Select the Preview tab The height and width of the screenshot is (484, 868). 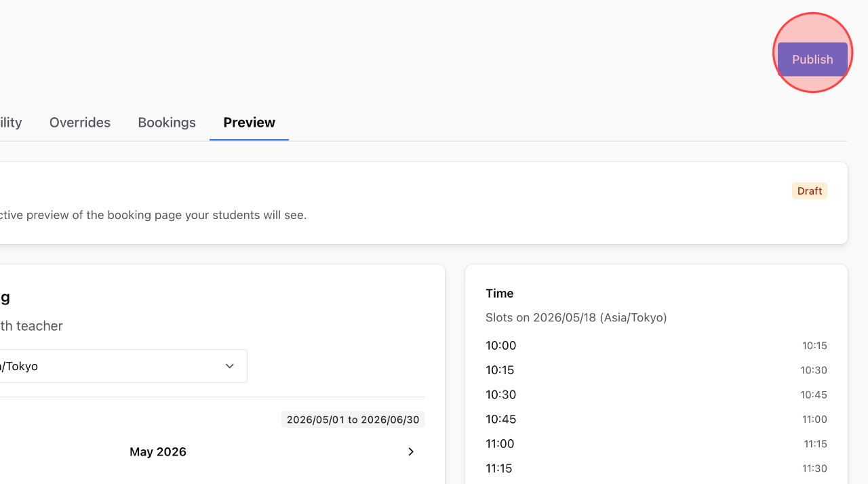click(249, 123)
